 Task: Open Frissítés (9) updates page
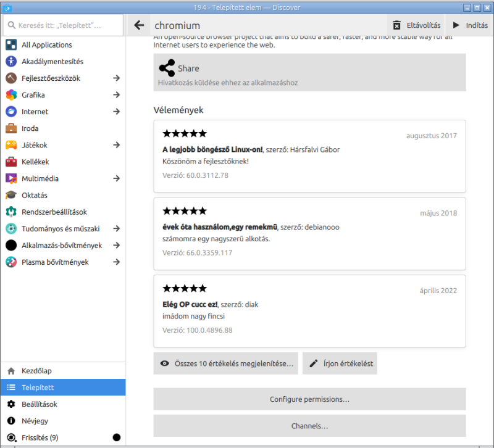(x=63, y=438)
